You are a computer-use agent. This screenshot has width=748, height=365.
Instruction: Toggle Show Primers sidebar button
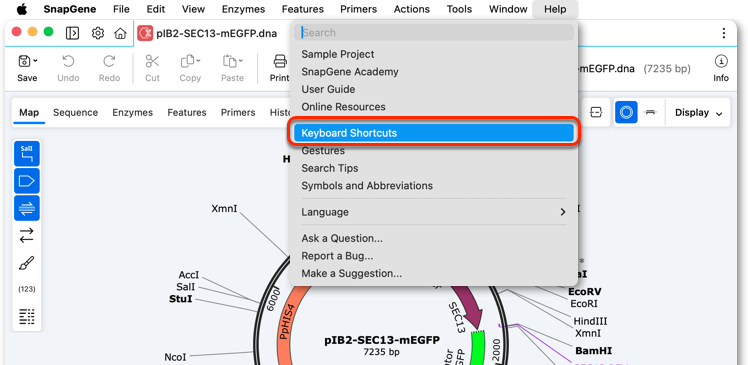(x=27, y=208)
